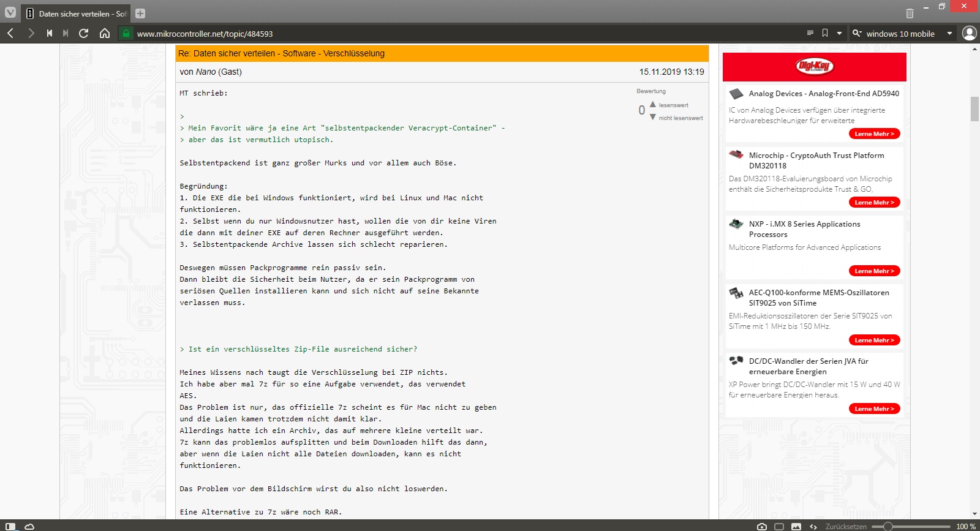Expand search history dropdown arrow
This screenshot has height=531, width=980.
point(949,33)
